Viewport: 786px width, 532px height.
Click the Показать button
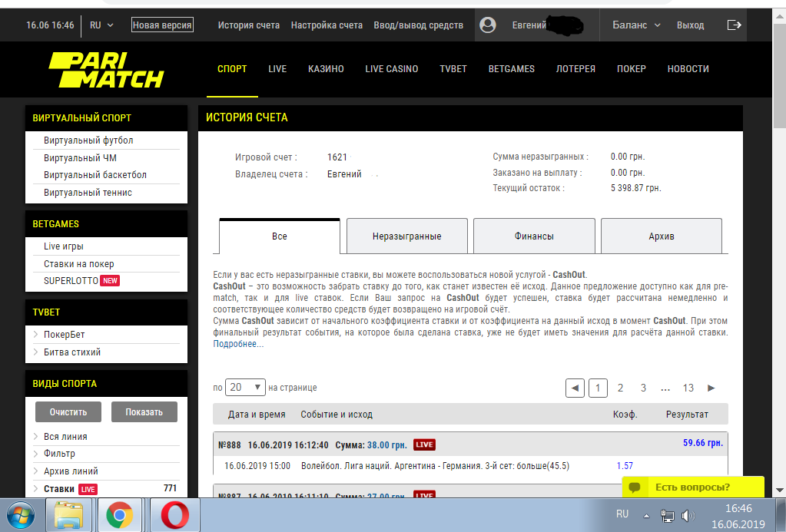coord(144,411)
